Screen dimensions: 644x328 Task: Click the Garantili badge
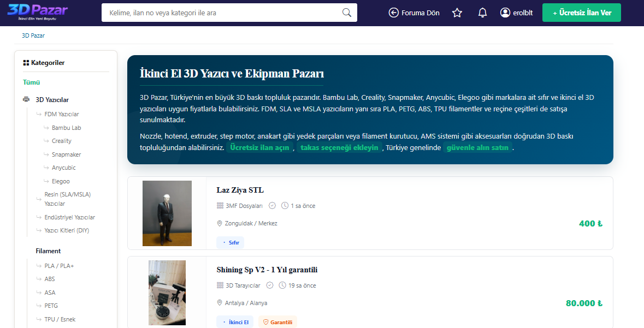(277, 322)
